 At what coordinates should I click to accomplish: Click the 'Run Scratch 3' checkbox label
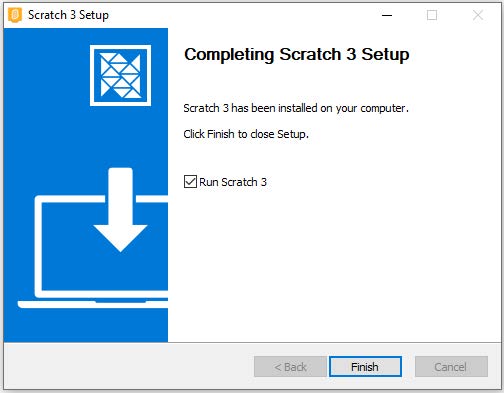pyautogui.click(x=233, y=182)
